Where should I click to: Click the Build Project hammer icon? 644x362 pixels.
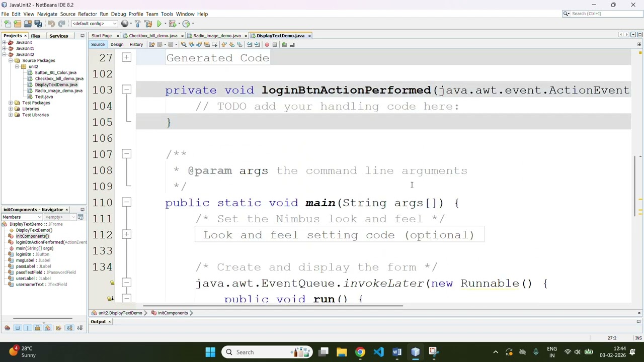point(138,24)
